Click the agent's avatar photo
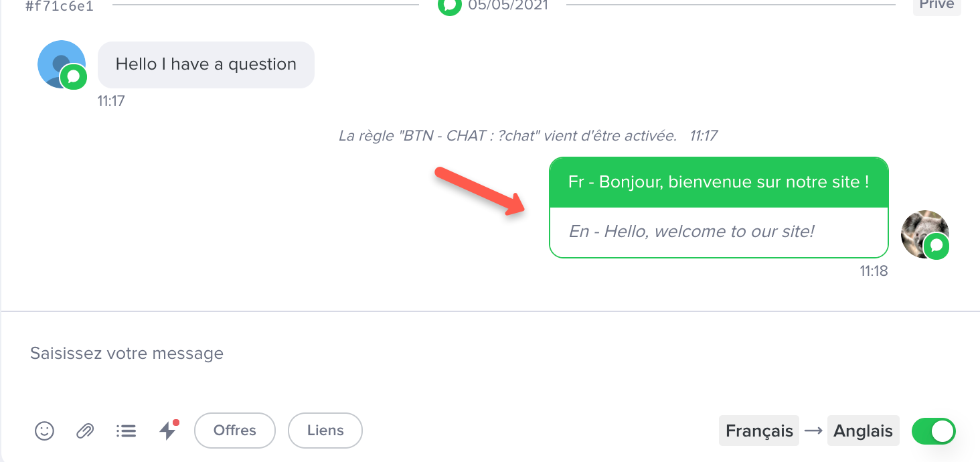 tap(922, 231)
